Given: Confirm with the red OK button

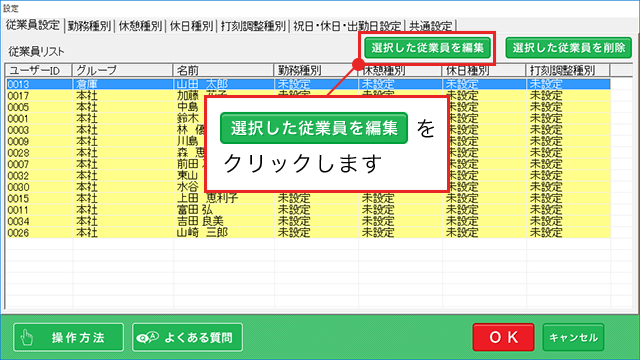Looking at the screenshot, I should tap(503, 337).
